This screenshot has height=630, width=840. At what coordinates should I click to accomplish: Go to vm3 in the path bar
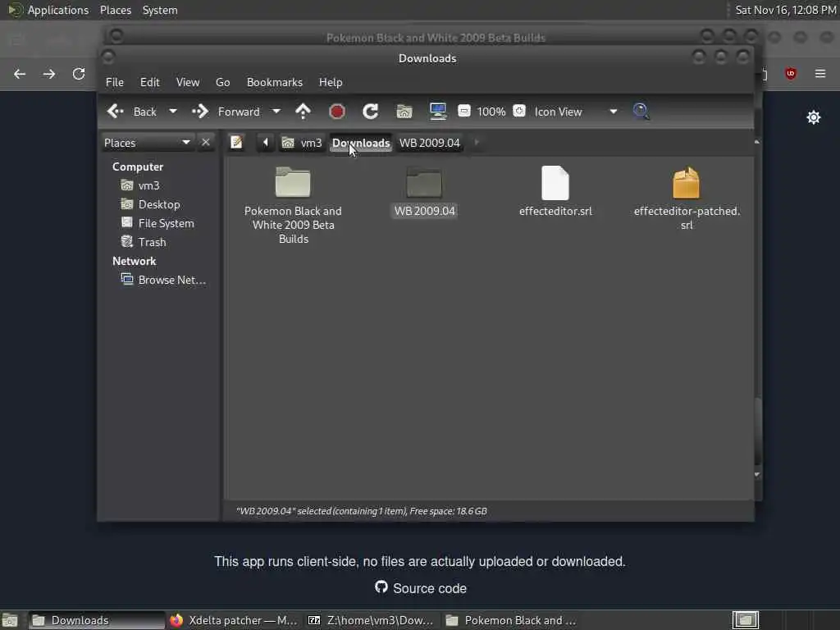coord(302,143)
